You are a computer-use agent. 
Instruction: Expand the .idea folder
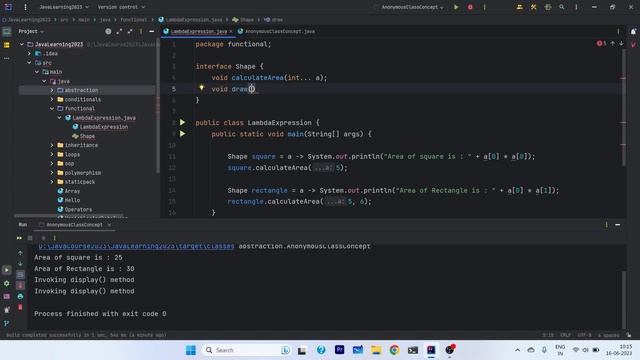pyautogui.click(x=29, y=53)
